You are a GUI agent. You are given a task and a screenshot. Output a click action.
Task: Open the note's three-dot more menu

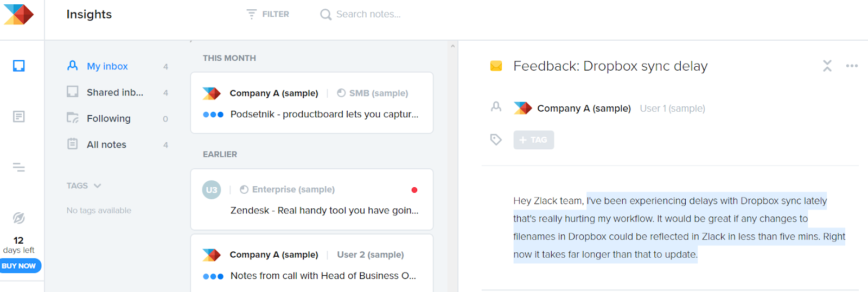852,66
